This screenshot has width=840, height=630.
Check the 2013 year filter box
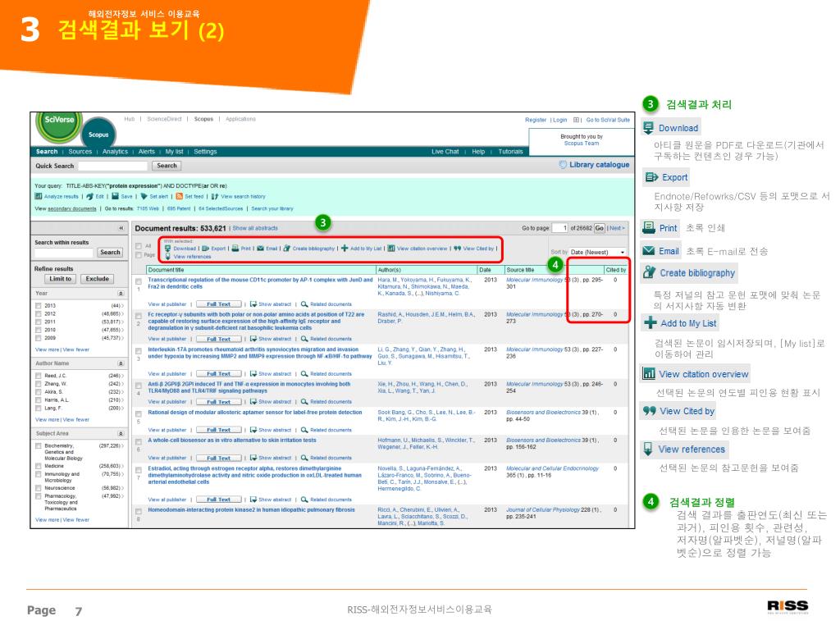[38, 305]
